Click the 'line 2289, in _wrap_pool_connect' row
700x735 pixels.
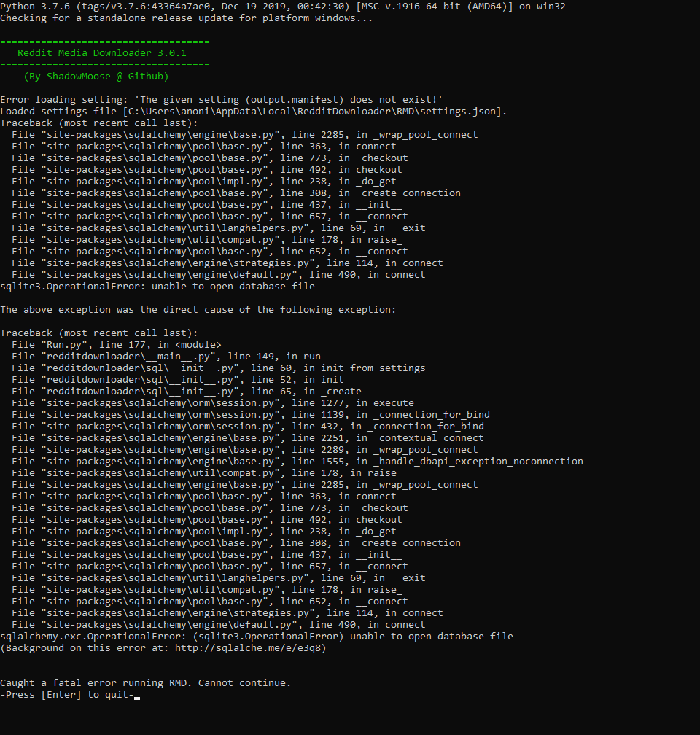pyautogui.click(x=245, y=450)
